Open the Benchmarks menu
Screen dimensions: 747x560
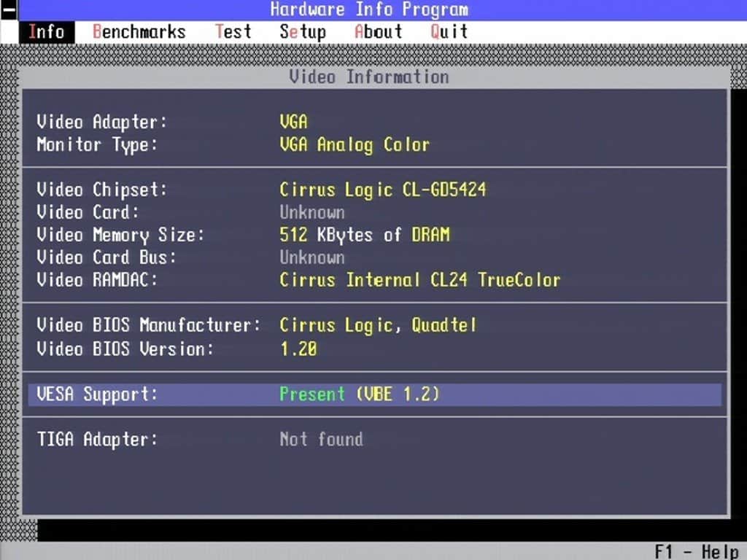[139, 32]
